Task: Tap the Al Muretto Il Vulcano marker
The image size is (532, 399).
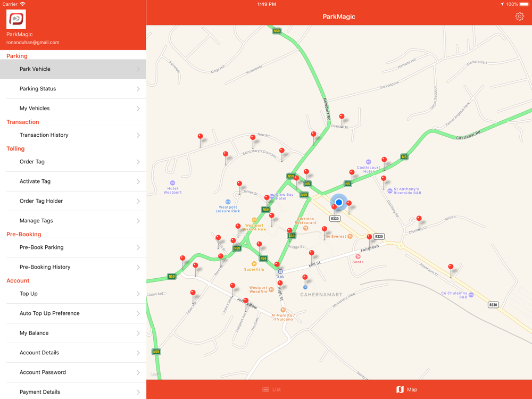Action: [282, 310]
